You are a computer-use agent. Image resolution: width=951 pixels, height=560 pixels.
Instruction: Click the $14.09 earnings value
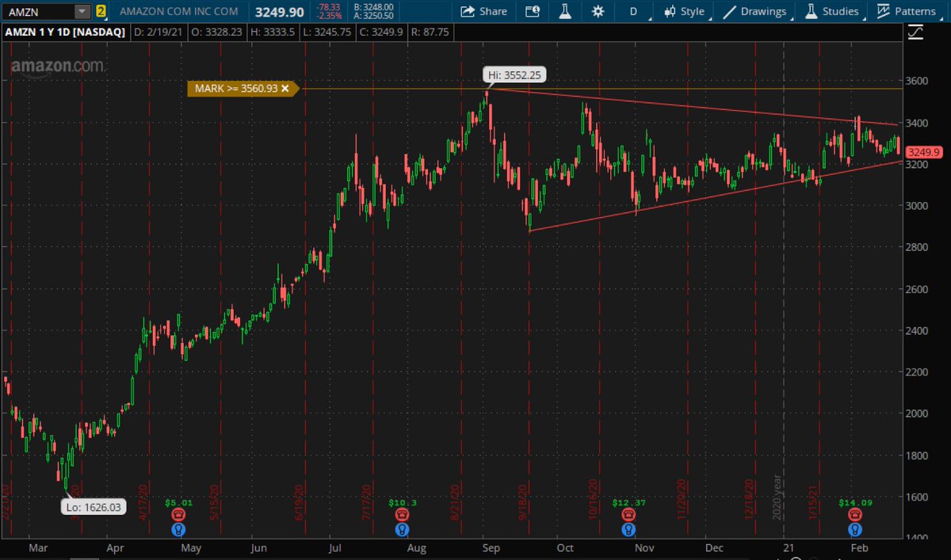(854, 502)
